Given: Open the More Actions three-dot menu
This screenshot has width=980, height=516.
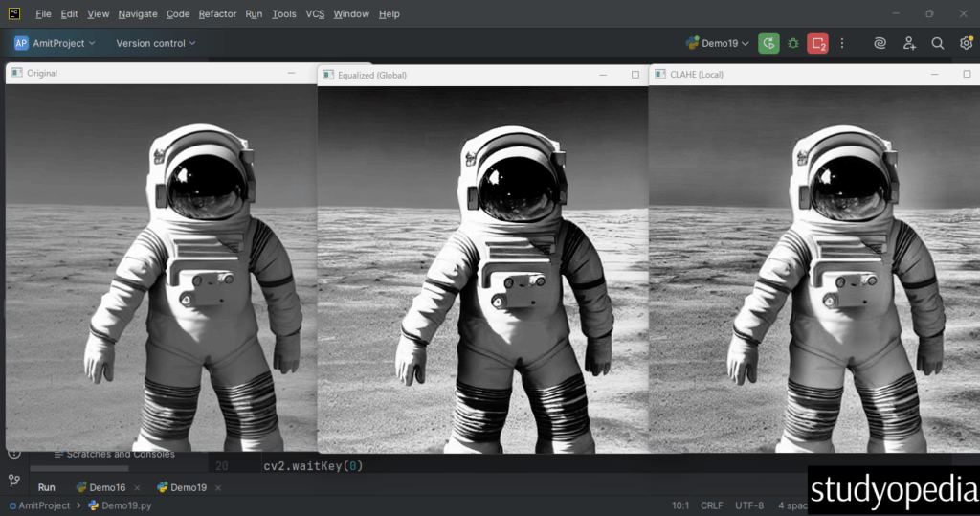Looking at the screenshot, I should pos(842,43).
